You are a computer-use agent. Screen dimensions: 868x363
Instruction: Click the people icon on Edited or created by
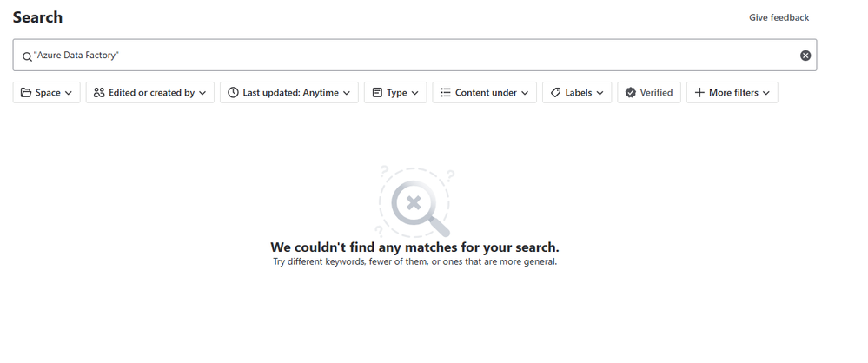click(x=99, y=92)
